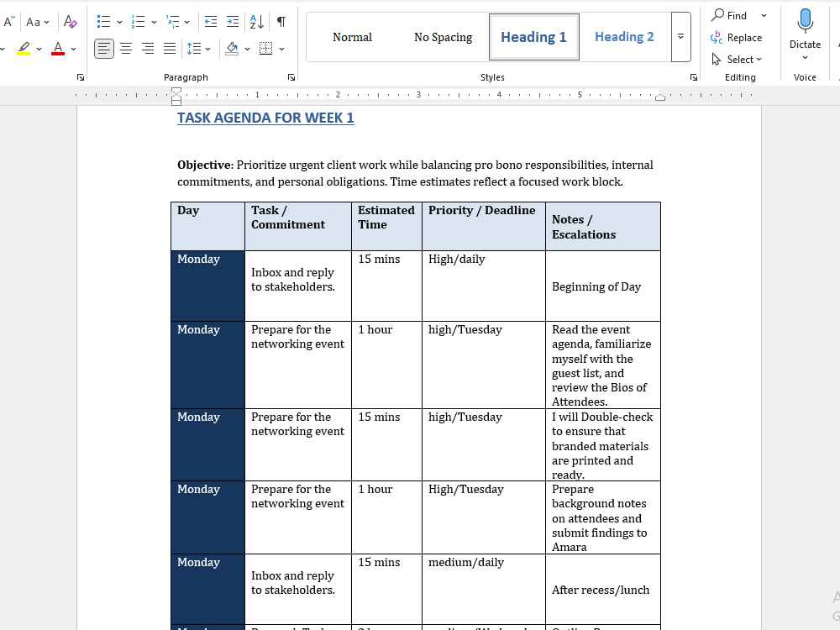Click the bold word Objective
Screen dimensions: 840x630
(203, 165)
